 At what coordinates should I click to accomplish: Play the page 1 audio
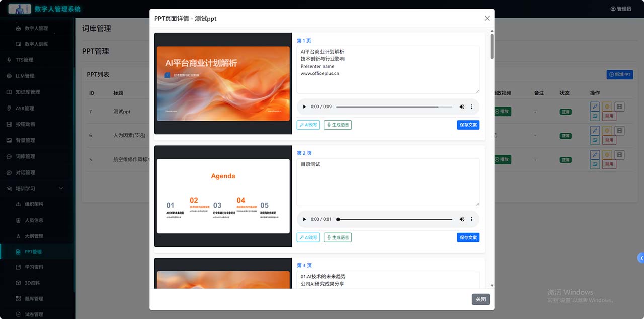point(304,107)
